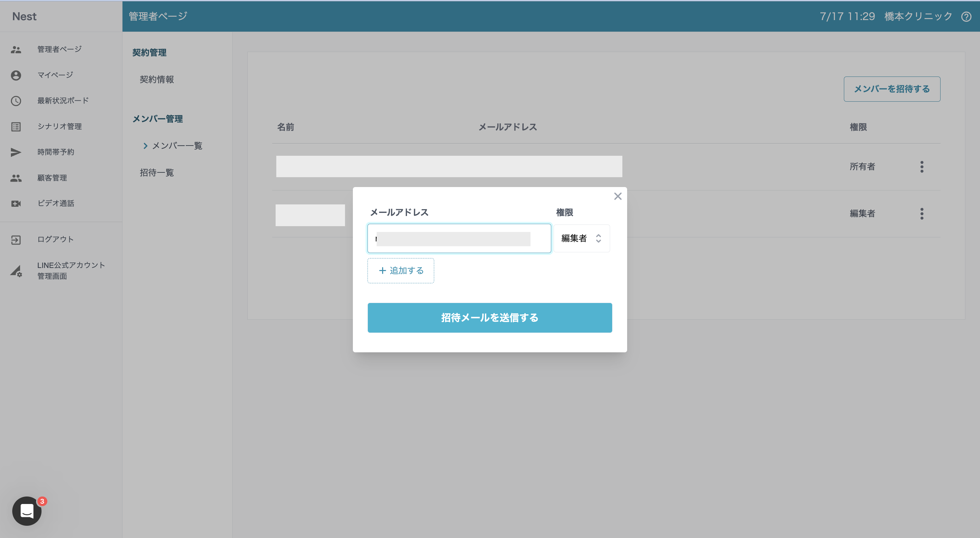Select マイページ in the sidebar
Viewport: 980px width, 538px height.
pyautogui.click(x=55, y=75)
